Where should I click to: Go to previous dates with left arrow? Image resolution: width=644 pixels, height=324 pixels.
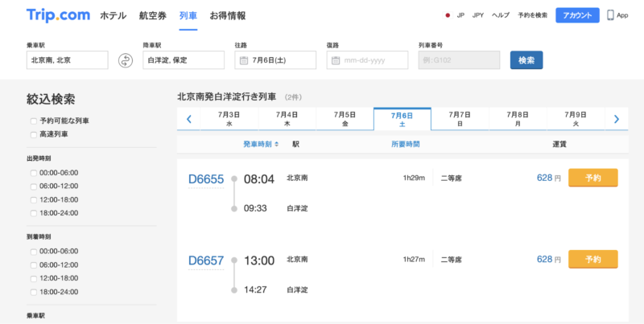coord(189,119)
